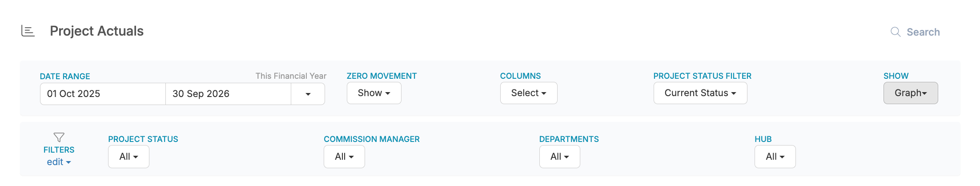Open the Departments All dropdown
980x186 pixels.
(560, 157)
